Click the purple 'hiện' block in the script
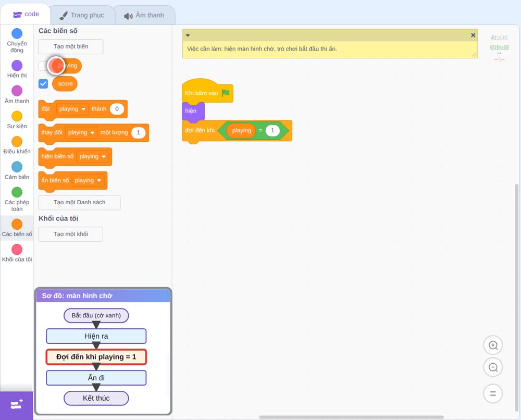The width and height of the screenshot is (521, 420). (193, 111)
